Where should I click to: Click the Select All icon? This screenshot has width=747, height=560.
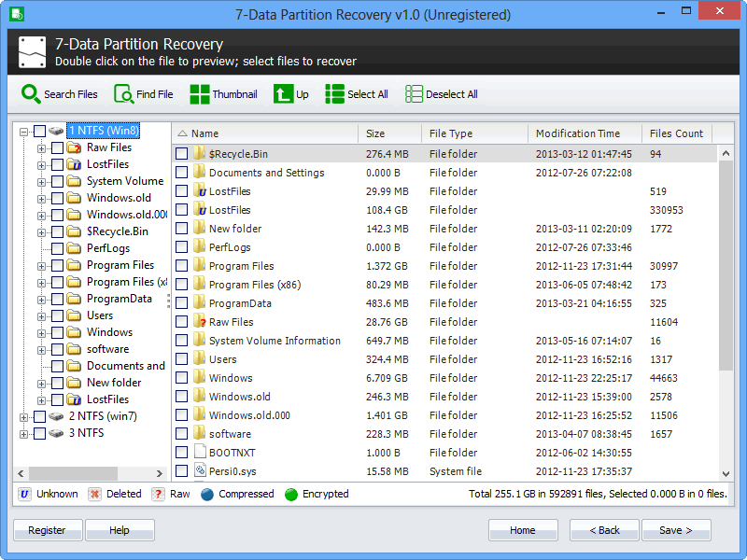(x=334, y=94)
